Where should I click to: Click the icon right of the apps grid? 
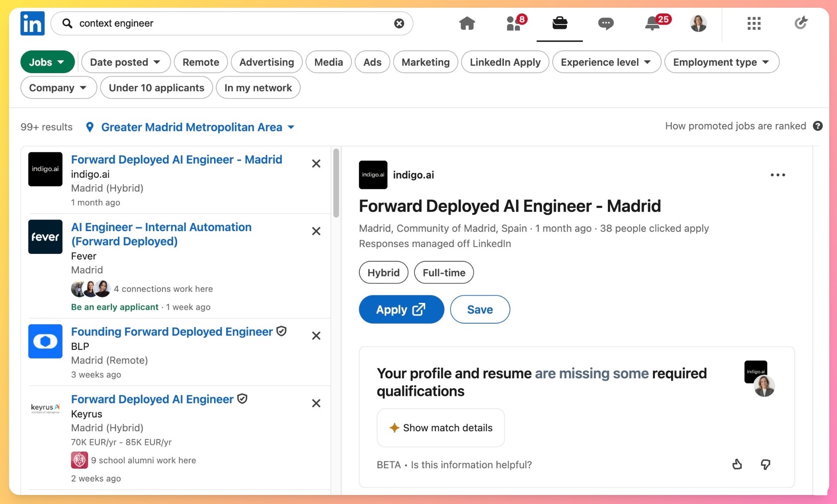click(x=801, y=23)
